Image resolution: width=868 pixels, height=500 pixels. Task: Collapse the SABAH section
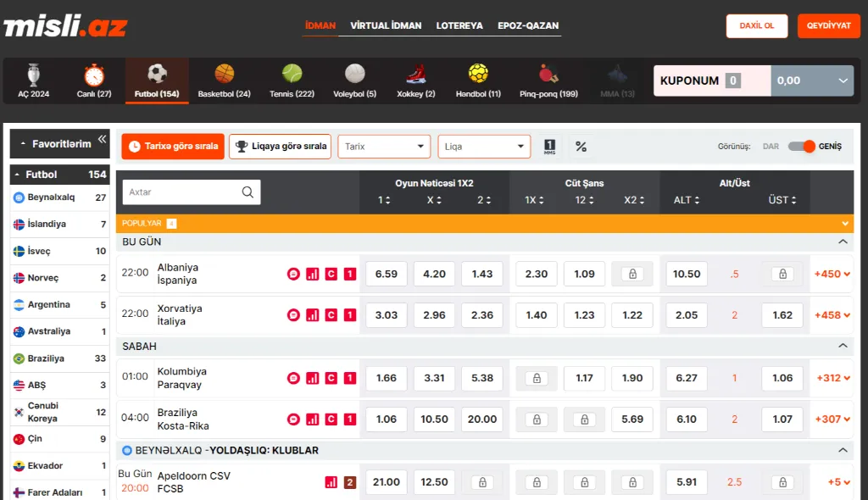pyautogui.click(x=843, y=346)
